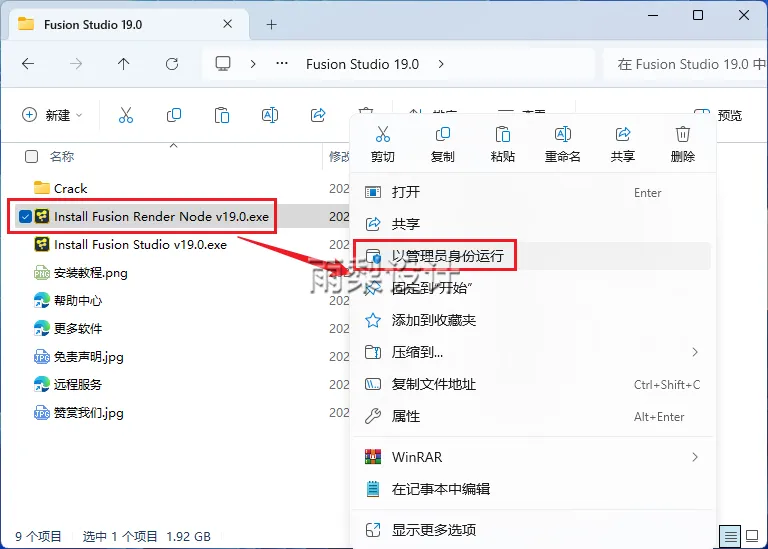The image size is (768, 549).
Task: Choose 固定到"开始"
Action: tap(532, 288)
